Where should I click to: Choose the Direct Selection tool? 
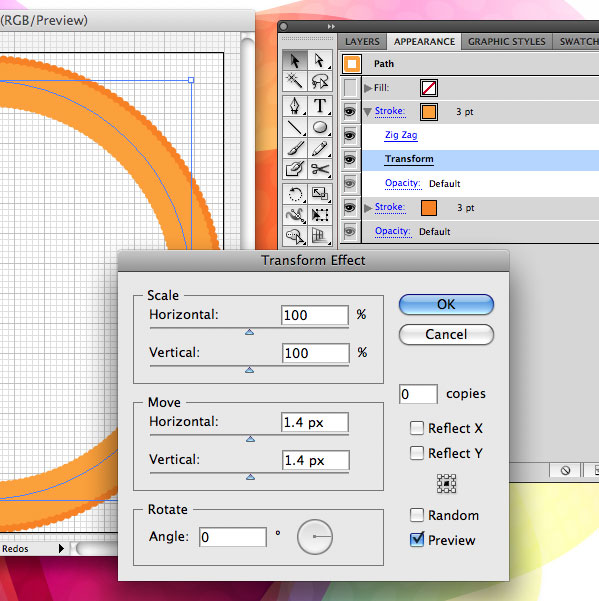pos(320,60)
